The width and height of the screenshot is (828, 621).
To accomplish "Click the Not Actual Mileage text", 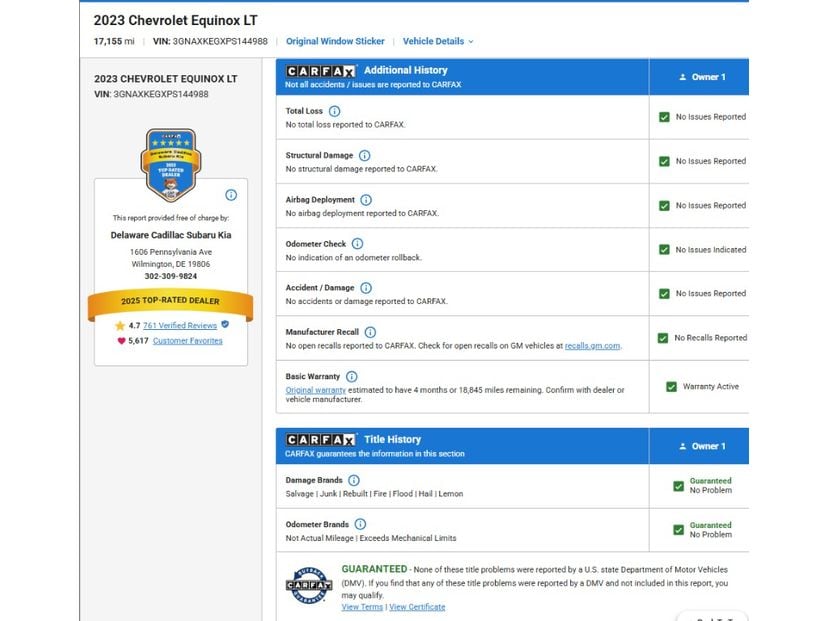I will pos(319,538).
